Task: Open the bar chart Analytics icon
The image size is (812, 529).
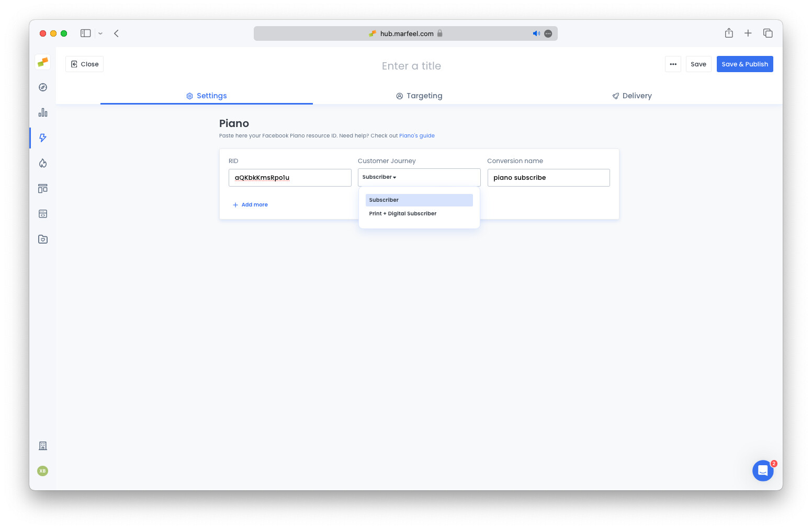Action: click(x=42, y=112)
